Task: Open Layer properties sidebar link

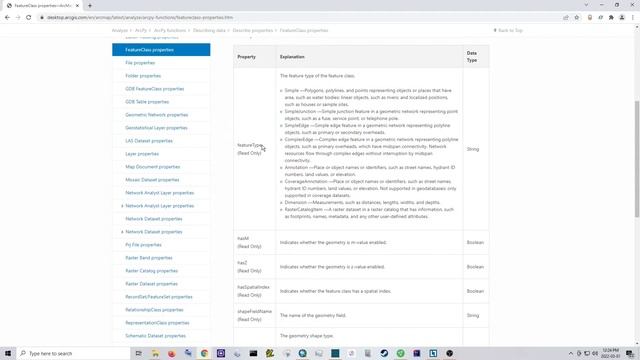Action: tap(142, 154)
